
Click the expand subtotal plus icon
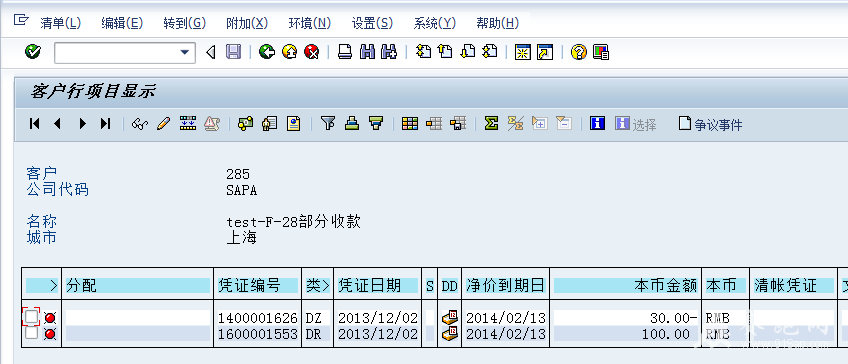[x=539, y=124]
